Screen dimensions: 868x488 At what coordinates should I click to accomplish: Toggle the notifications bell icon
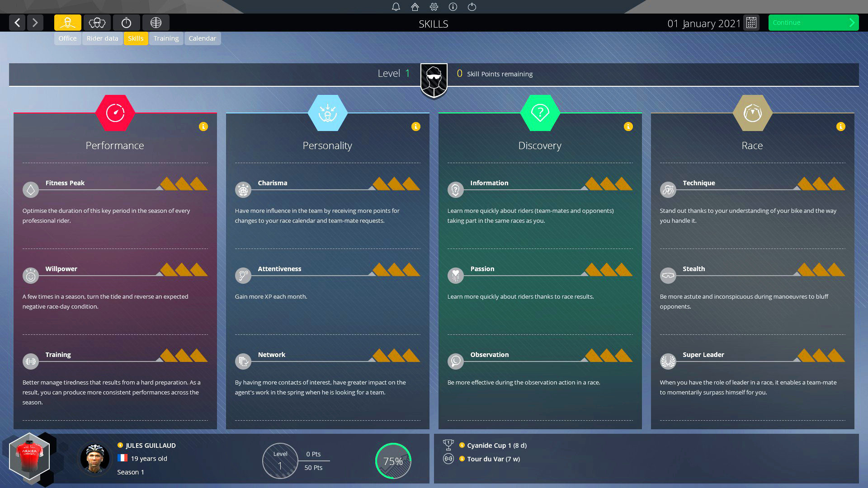coord(396,7)
